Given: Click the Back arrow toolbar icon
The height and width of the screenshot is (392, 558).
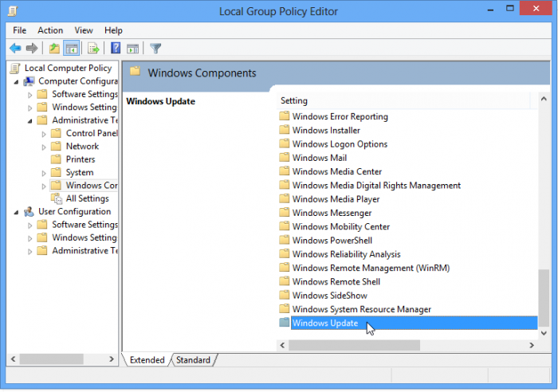Looking at the screenshot, I should coord(15,48).
